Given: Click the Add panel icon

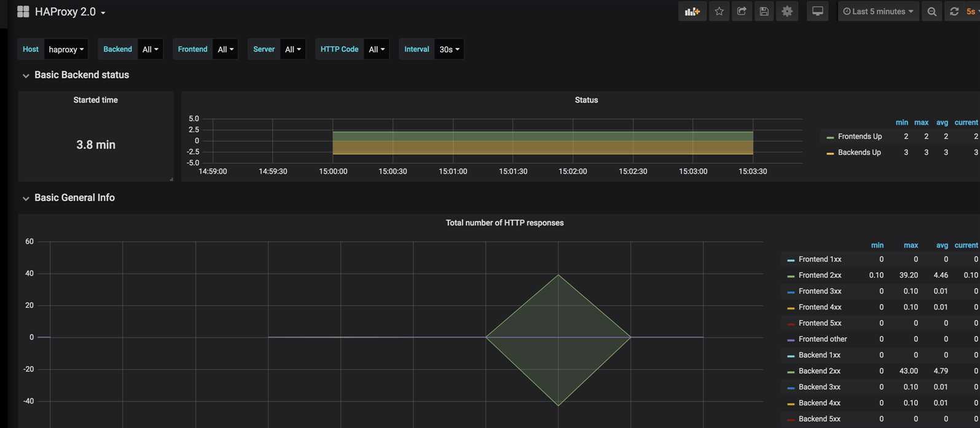Looking at the screenshot, I should coord(692,12).
